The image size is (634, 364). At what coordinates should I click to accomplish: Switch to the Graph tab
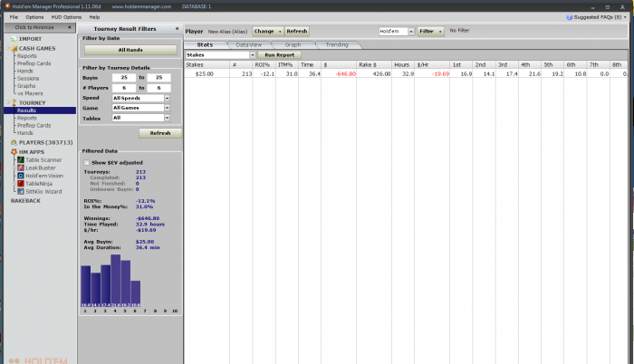[x=293, y=45]
